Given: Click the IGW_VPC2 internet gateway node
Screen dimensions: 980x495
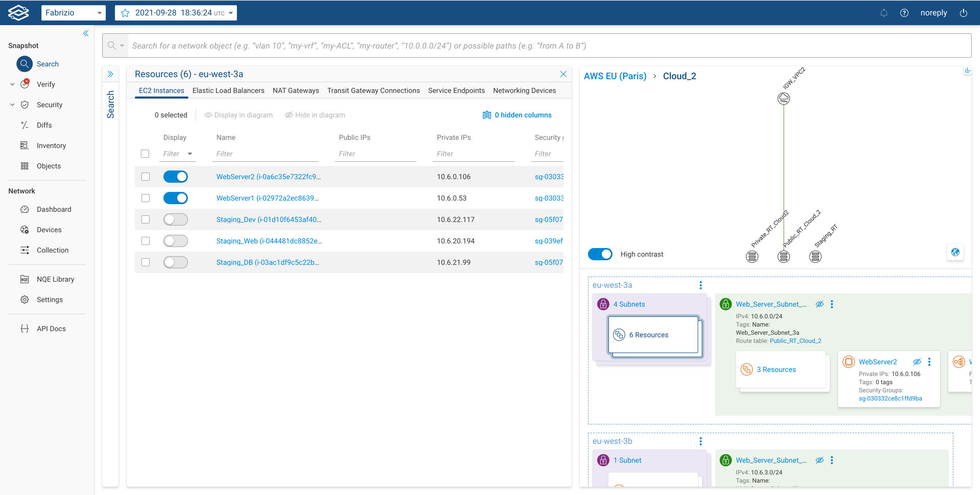Looking at the screenshot, I should 783,98.
